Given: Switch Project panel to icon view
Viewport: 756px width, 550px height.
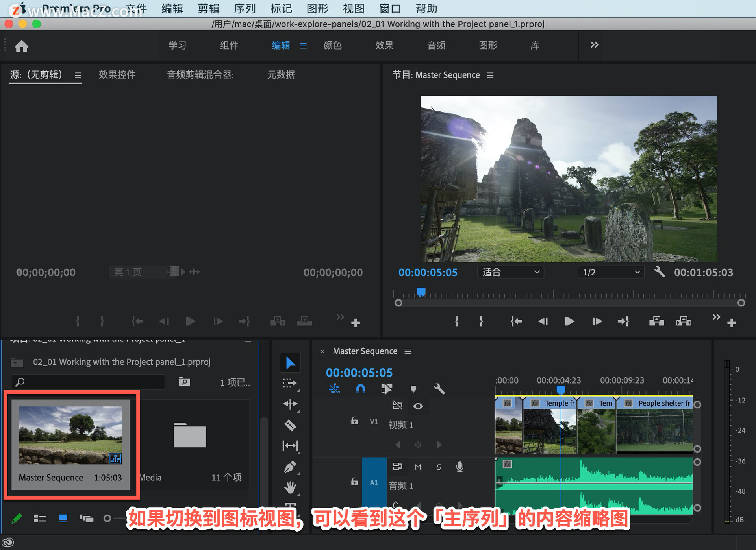Looking at the screenshot, I should tap(63, 519).
